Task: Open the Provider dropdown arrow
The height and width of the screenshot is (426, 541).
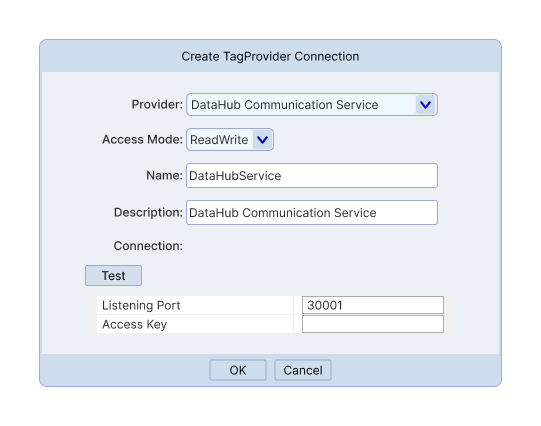Action: pos(425,105)
